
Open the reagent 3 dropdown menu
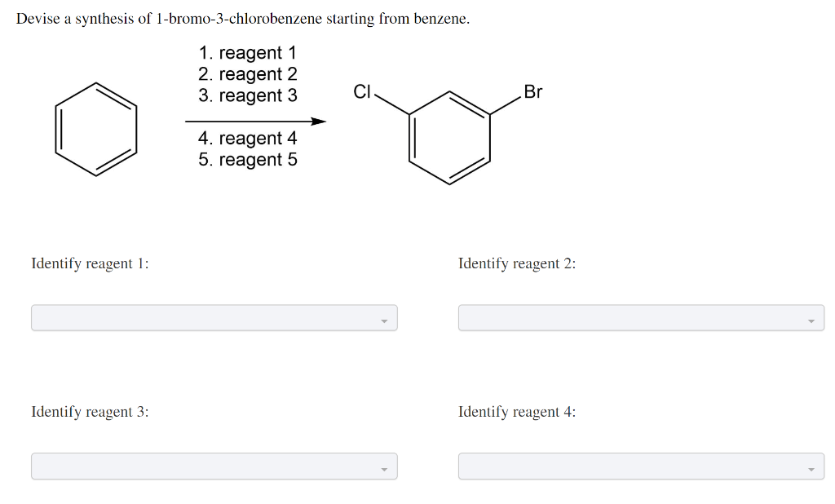[214, 466]
